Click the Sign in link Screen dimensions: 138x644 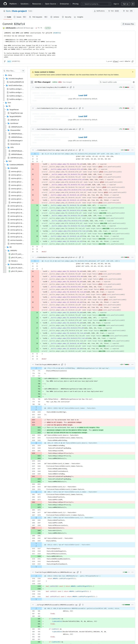[x=116, y=4]
